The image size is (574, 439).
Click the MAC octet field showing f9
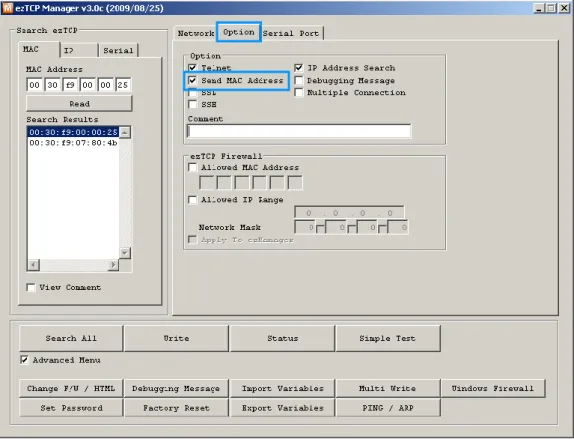tap(70, 85)
